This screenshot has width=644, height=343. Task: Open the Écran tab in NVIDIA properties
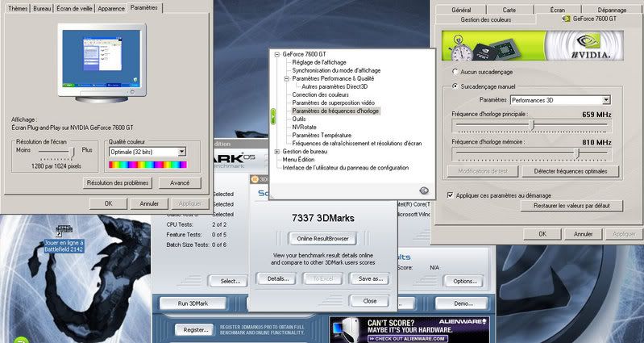pyautogui.click(x=557, y=10)
